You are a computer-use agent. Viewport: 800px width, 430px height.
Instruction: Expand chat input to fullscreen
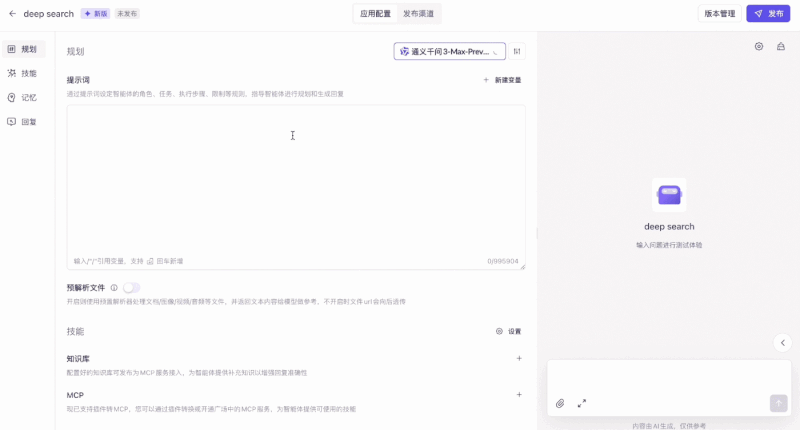tap(582, 403)
